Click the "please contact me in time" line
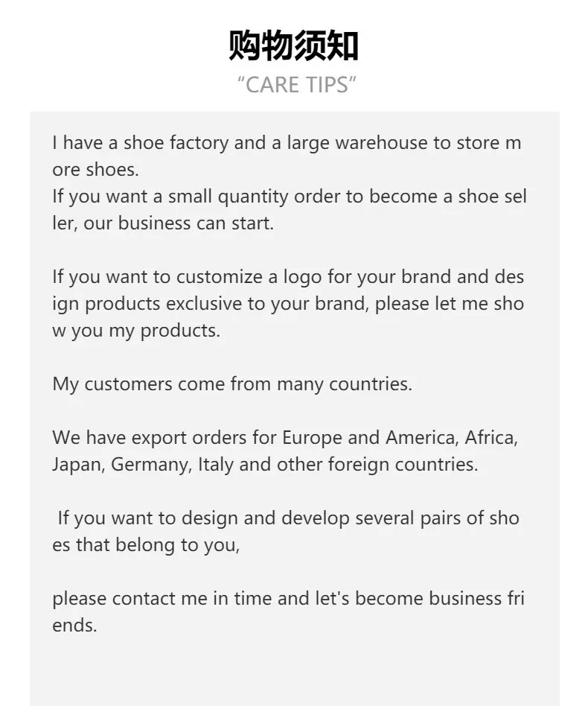 pos(288,599)
